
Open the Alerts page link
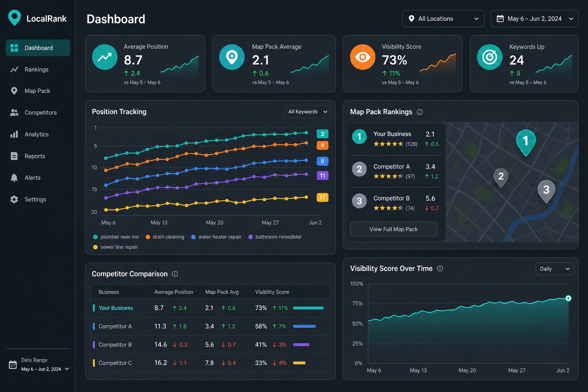point(38,178)
